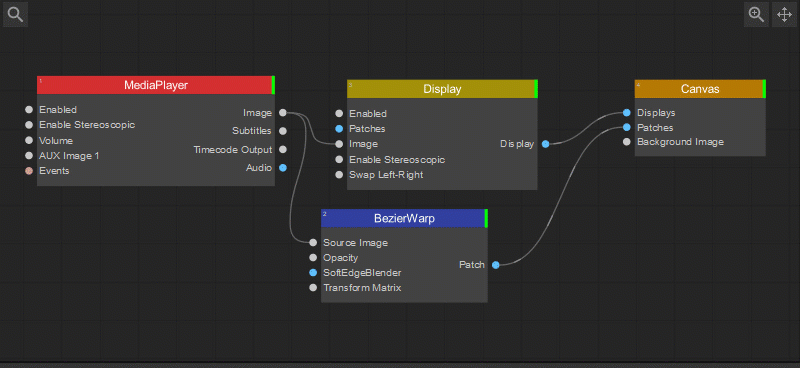Select the MediaPlayer node title bar
The image size is (800, 368).
(156, 85)
